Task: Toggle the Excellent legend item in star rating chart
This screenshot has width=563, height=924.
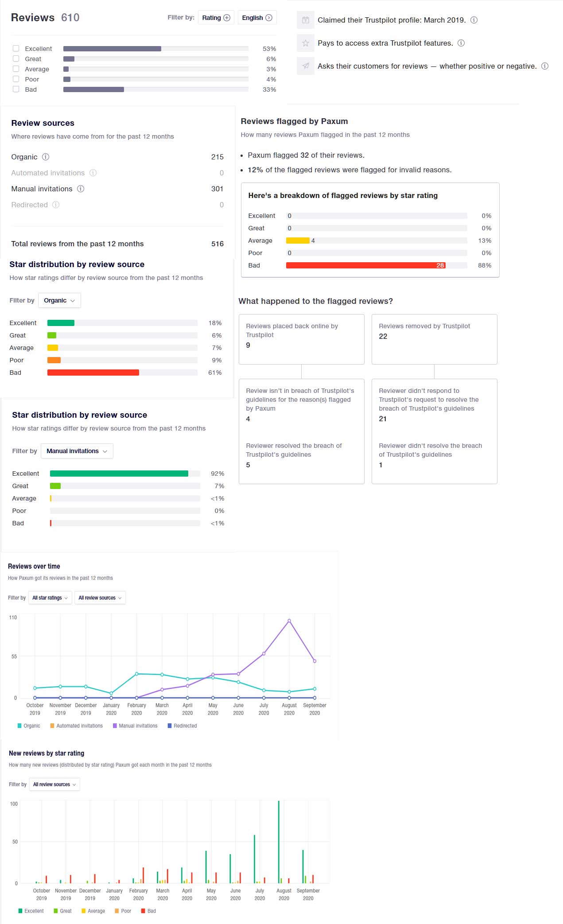Action: (x=31, y=911)
